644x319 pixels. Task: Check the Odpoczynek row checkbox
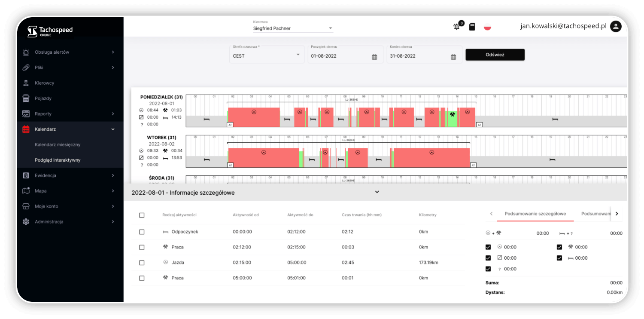(x=142, y=232)
